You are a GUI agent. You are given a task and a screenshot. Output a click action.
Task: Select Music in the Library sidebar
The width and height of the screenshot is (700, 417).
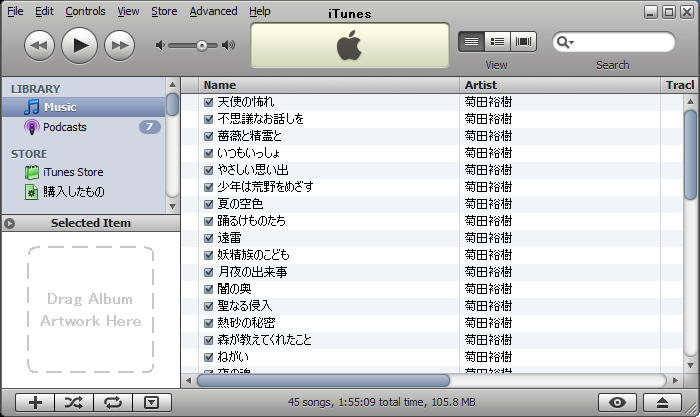pyautogui.click(x=83, y=107)
